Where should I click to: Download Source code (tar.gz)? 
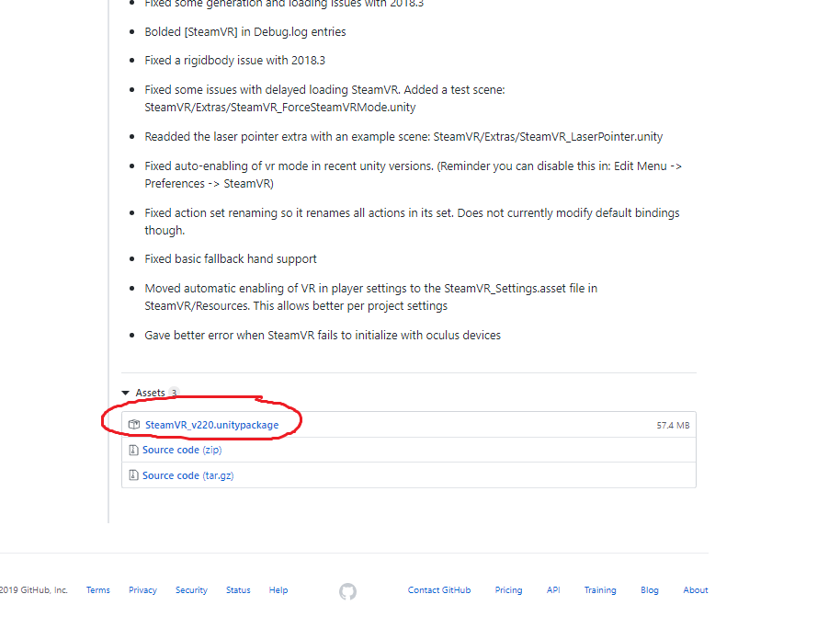pos(187,475)
